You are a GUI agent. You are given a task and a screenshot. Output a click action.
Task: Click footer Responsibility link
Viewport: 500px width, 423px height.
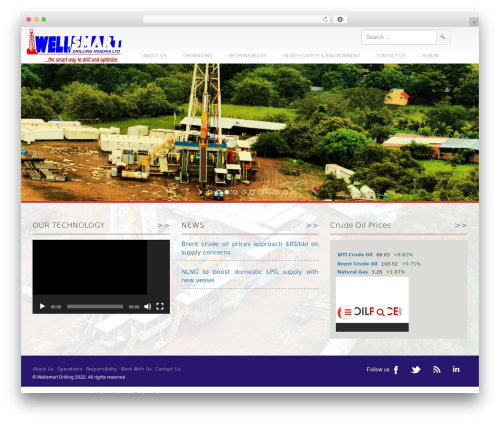(101, 369)
